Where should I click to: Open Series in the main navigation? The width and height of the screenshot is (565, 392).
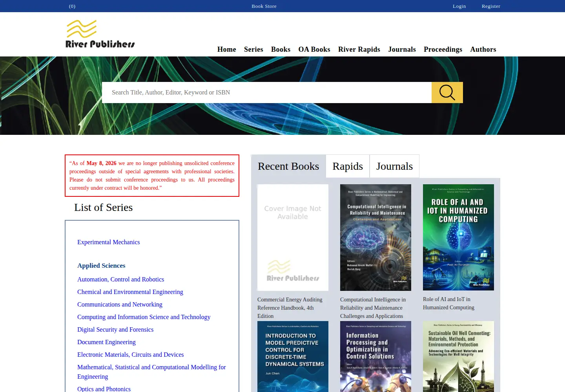coord(253,49)
